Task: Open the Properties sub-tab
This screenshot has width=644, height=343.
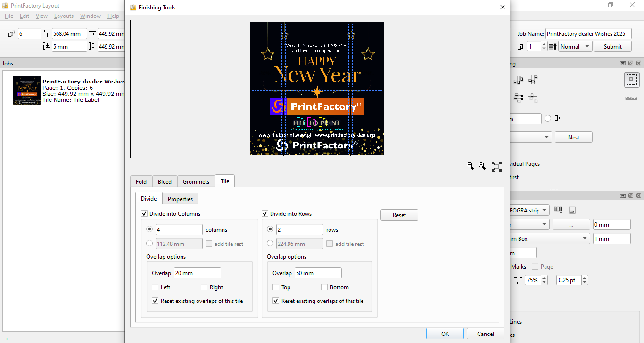Action: pyautogui.click(x=180, y=199)
